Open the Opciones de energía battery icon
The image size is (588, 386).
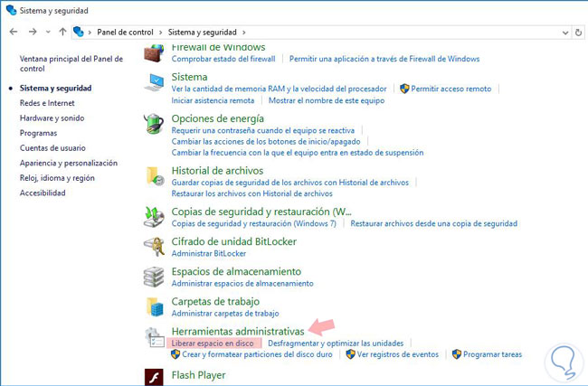(154, 124)
